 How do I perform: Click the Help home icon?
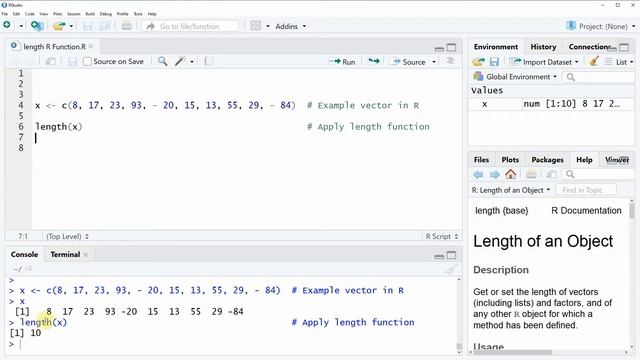(511, 174)
